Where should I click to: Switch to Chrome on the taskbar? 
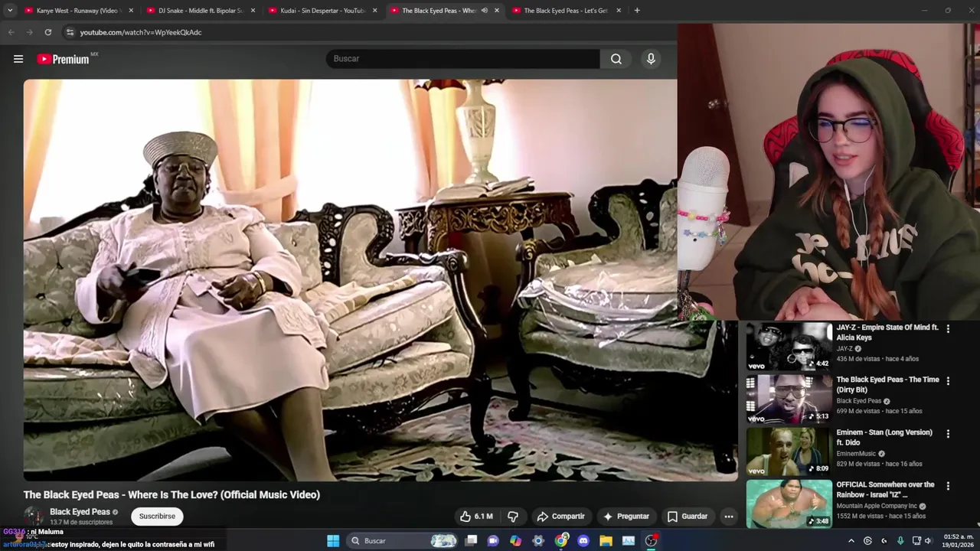click(x=561, y=541)
